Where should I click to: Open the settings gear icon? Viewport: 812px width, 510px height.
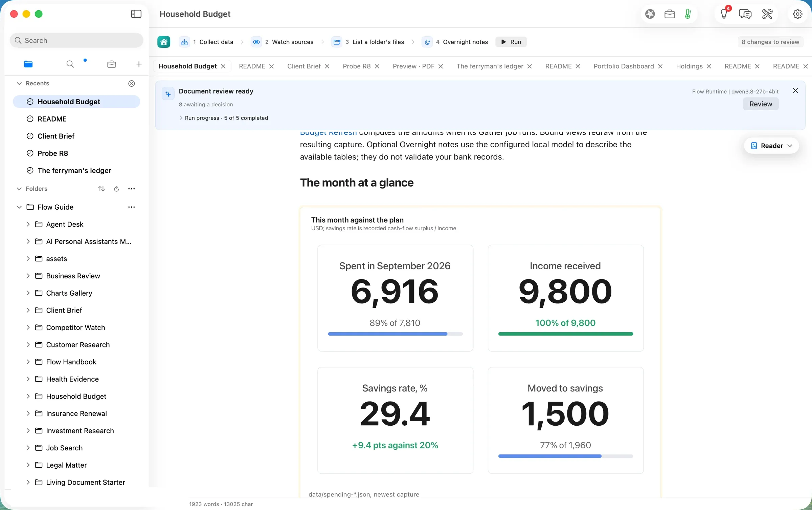pyautogui.click(x=797, y=14)
